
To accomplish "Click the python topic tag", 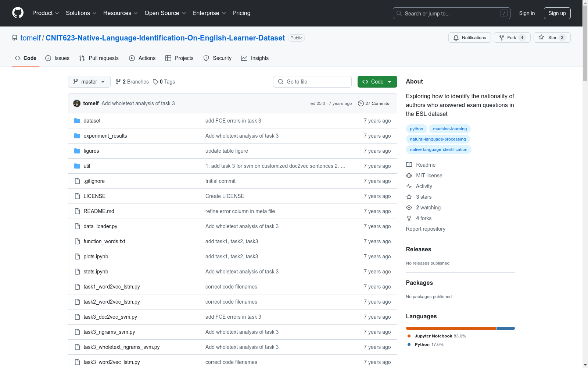I will pos(416,129).
